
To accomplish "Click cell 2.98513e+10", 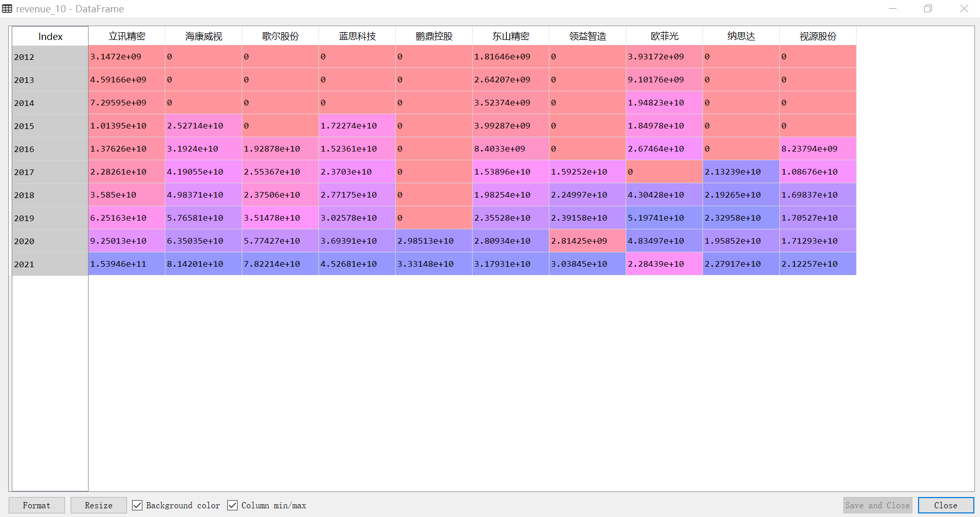I will (434, 241).
